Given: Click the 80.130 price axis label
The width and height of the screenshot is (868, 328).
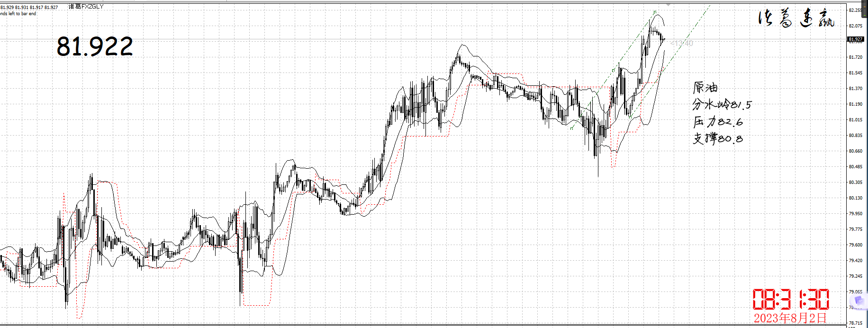Looking at the screenshot, I should click(x=856, y=198).
